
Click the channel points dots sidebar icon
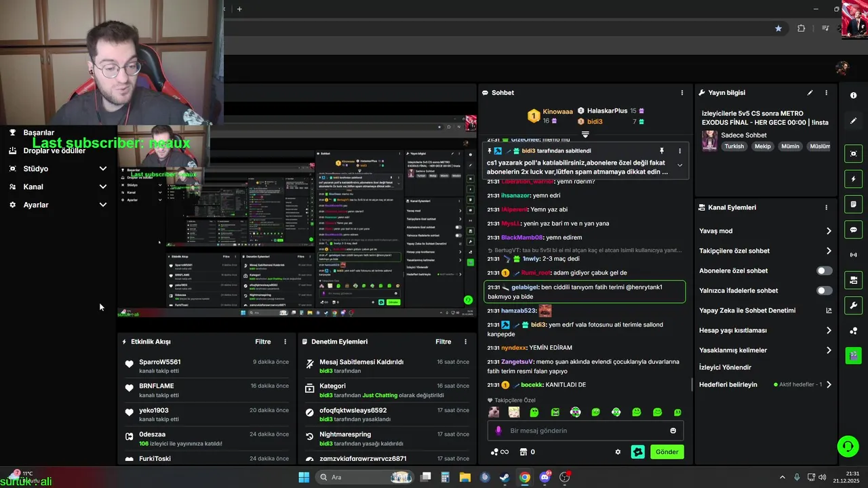tap(853, 331)
